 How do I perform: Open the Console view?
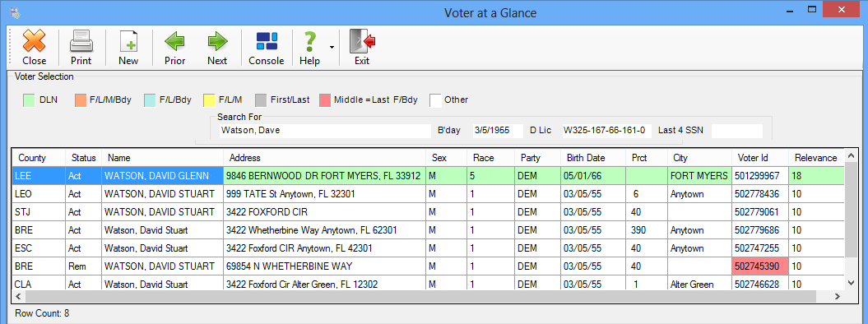(267, 47)
